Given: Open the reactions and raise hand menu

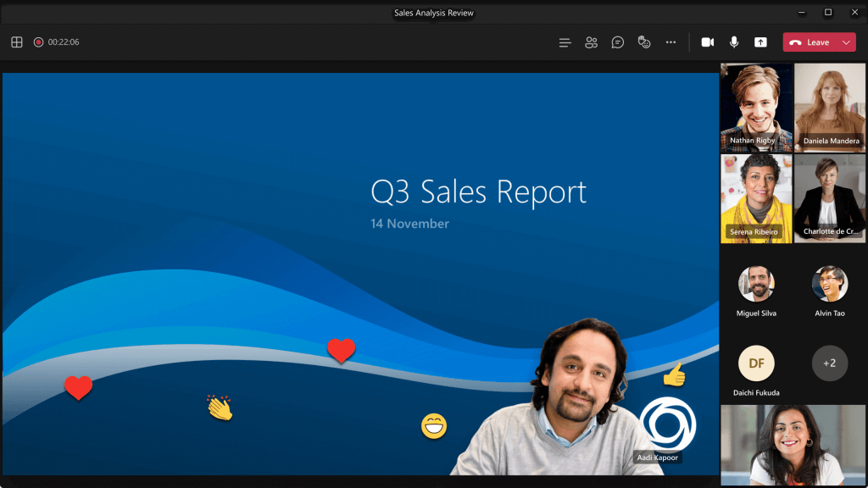Looking at the screenshot, I should [644, 42].
